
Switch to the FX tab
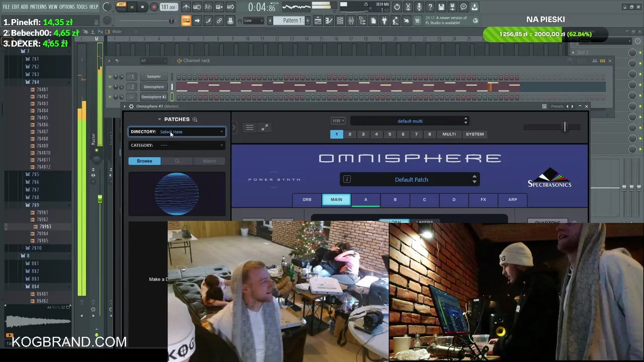[x=483, y=200]
